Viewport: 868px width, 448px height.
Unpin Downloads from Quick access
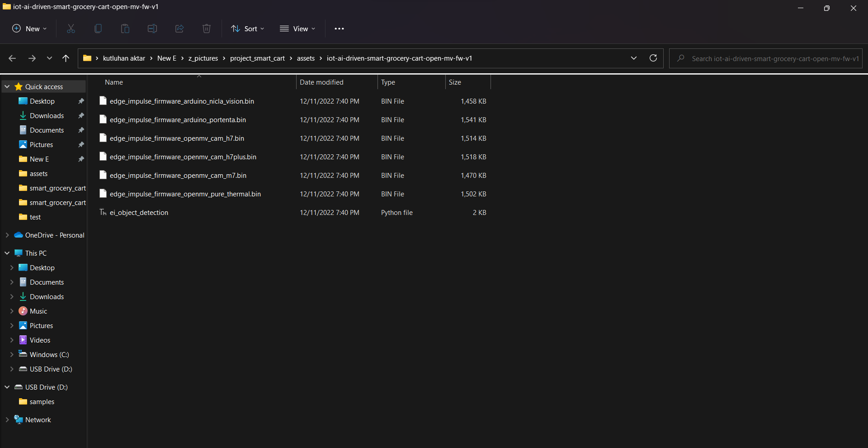[80, 115]
